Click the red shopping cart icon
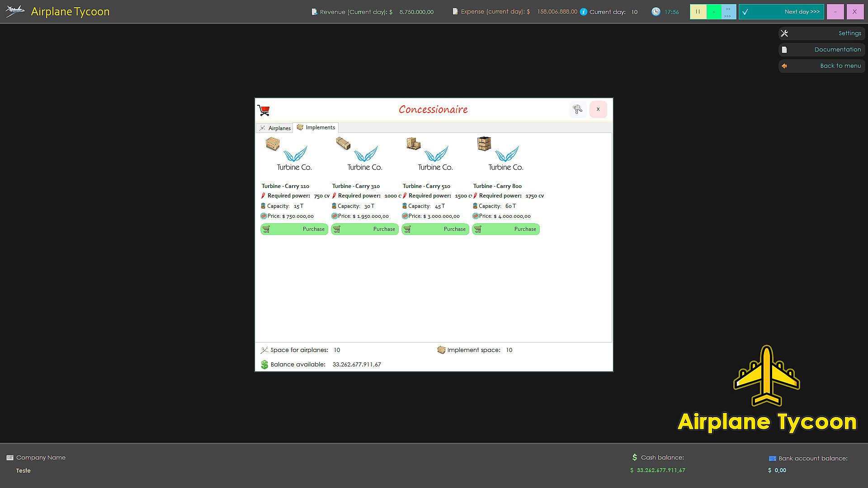Viewport: 868px width, 488px height. coord(264,110)
